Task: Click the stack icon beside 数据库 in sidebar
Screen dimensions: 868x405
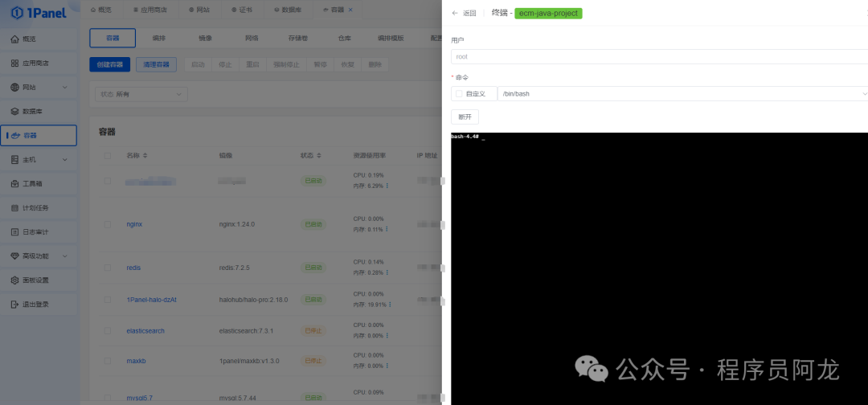Action: [x=15, y=111]
